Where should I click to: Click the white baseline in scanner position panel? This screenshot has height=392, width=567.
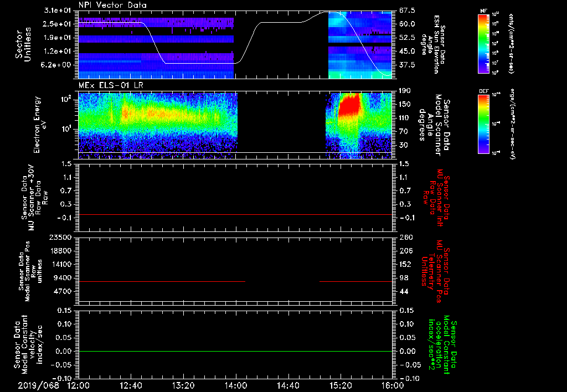coord(235,301)
